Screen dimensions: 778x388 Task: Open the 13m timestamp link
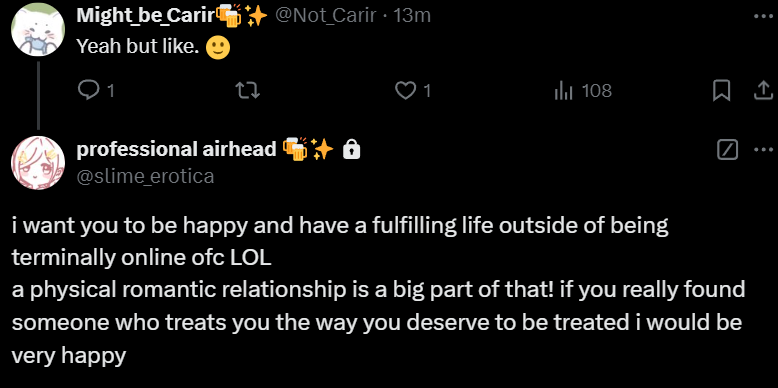411,16
